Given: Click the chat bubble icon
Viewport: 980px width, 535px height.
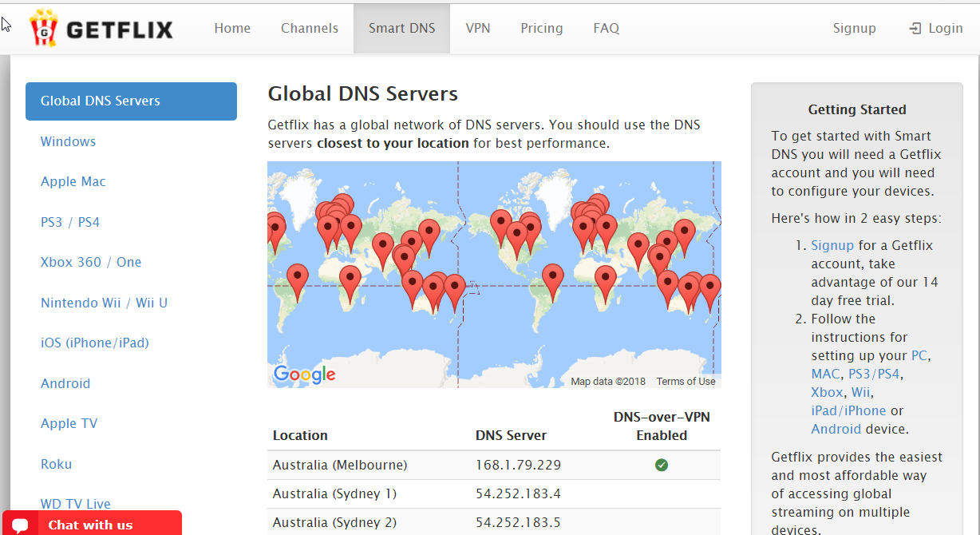Looking at the screenshot, I should tap(21, 525).
